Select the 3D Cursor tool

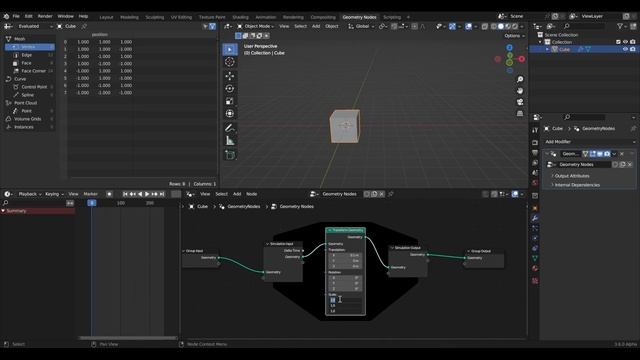[230, 62]
